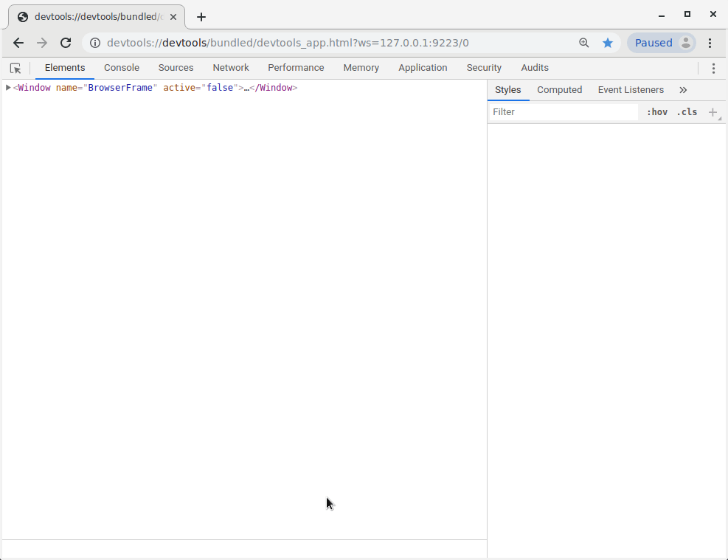Open DevTools three-dot customize menu
The image size is (728, 560).
tap(713, 68)
